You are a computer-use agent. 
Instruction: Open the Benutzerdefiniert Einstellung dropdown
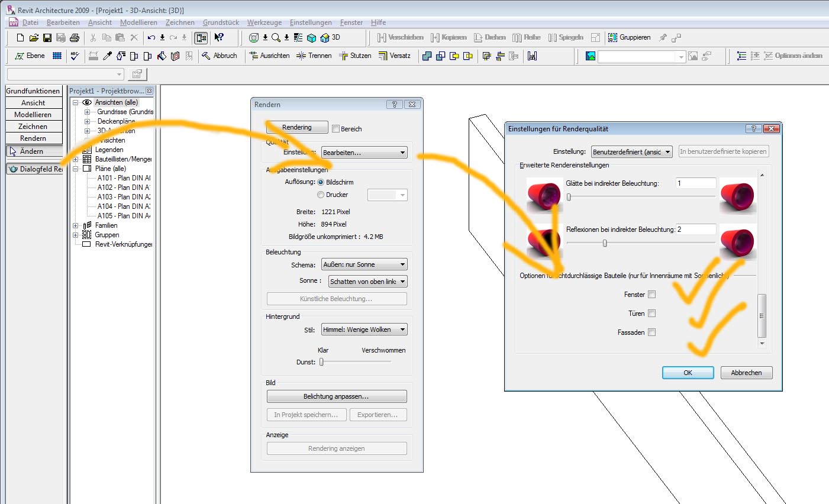632,152
